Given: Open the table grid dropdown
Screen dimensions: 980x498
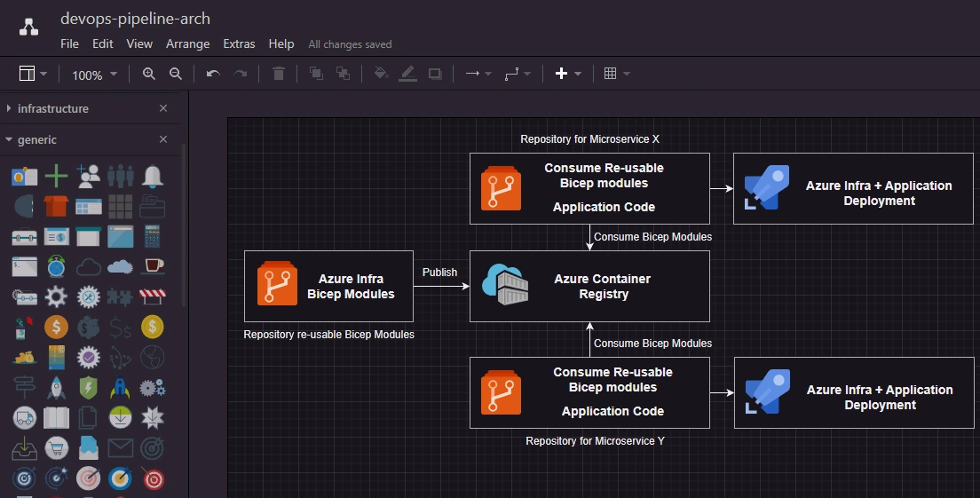Looking at the screenshot, I should pyautogui.click(x=617, y=74).
